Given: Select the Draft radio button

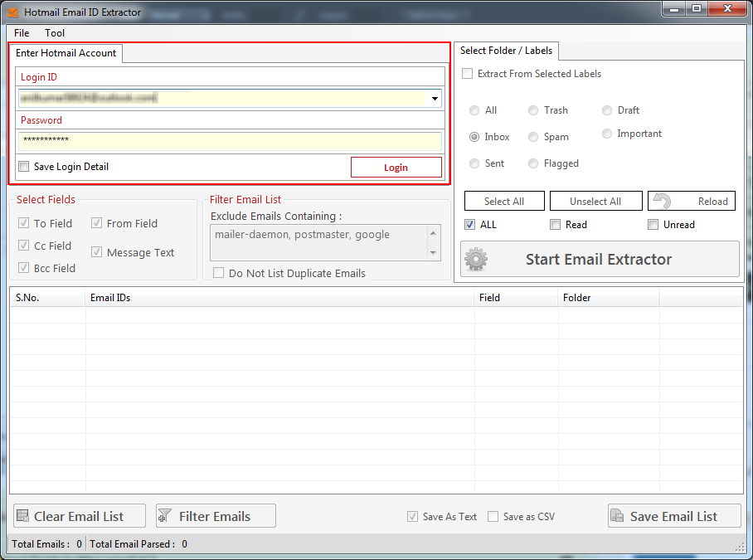Looking at the screenshot, I should (x=607, y=110).
